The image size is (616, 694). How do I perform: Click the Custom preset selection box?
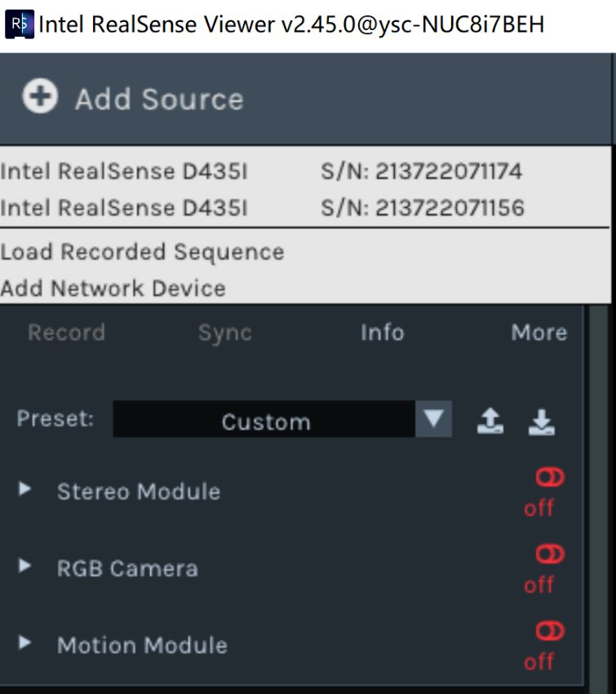[265, 422]
